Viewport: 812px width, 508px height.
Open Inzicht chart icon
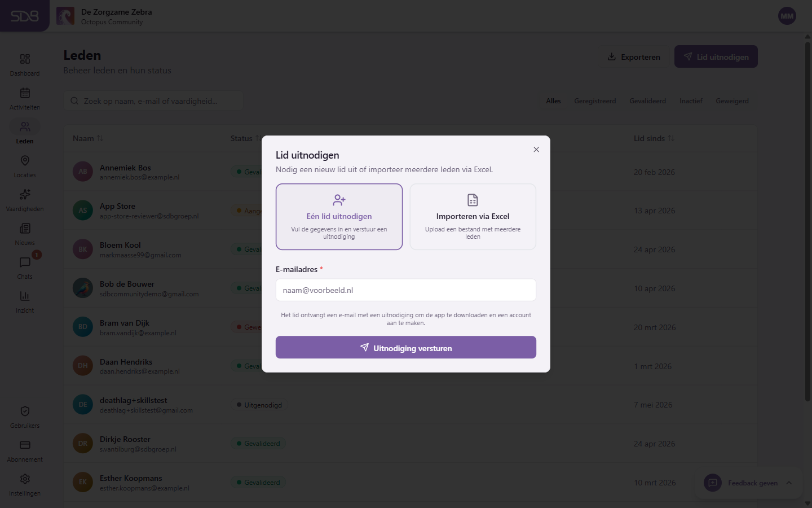pyautogui.click(x=25, y=296)
